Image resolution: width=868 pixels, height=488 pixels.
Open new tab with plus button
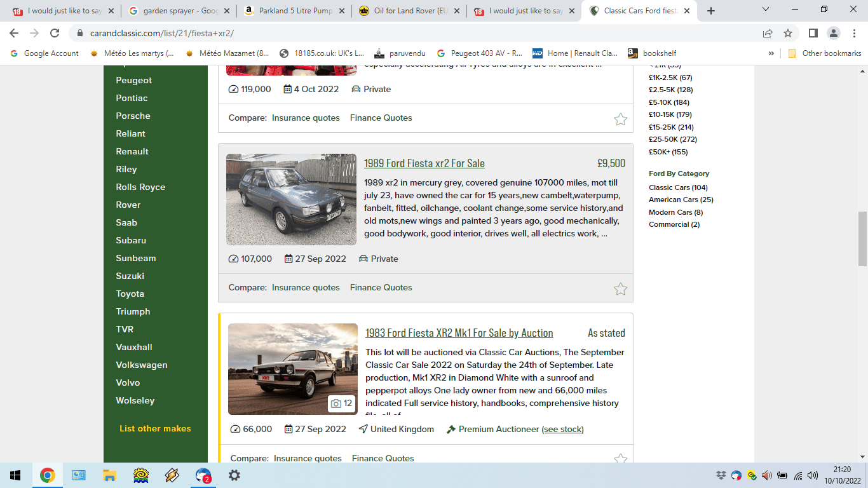point(711,11)
